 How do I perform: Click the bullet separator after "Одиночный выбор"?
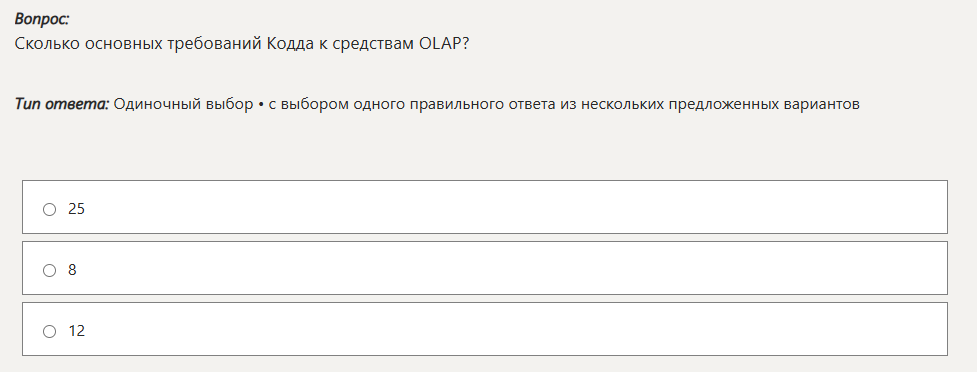click(x=261, y=105)
